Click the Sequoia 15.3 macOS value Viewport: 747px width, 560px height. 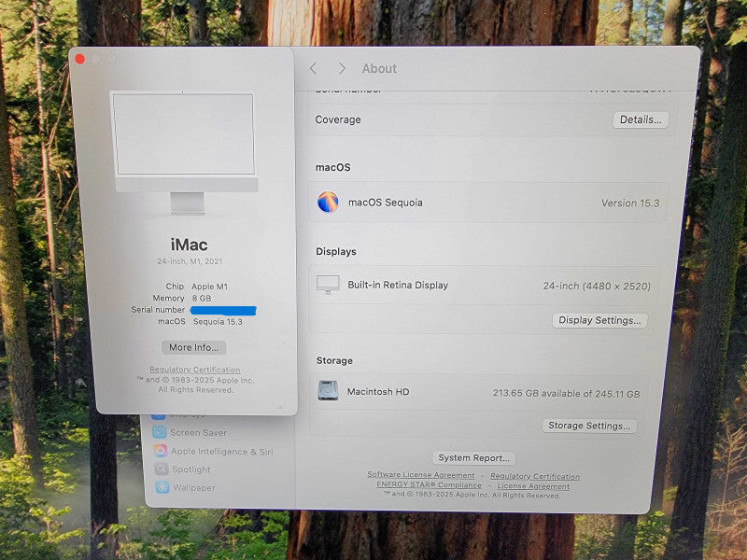[218, 322]
